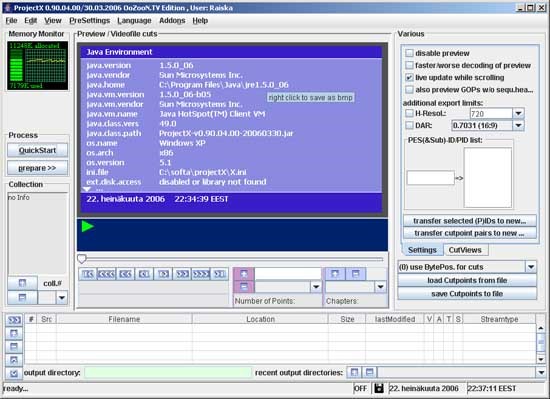Uncheck live update while scrolling
This screenshot has height=399, width=550.
pyautogui.click(x=409, y=77)
